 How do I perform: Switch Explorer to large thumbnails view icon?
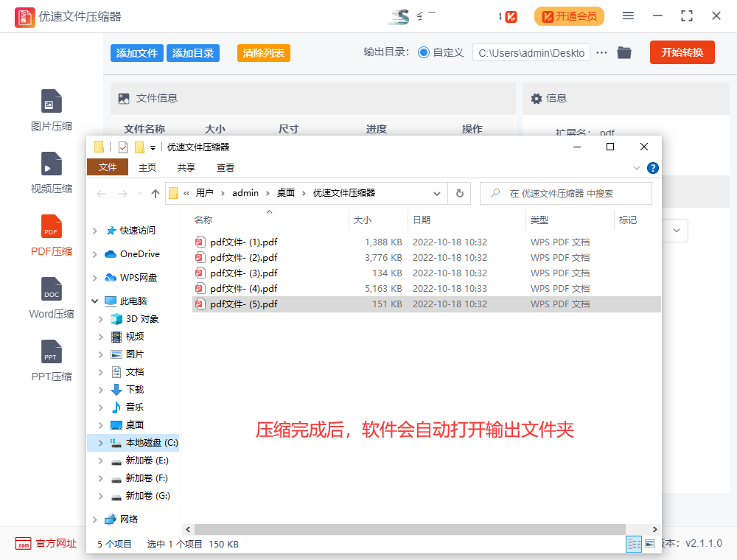tap(650, 544)
